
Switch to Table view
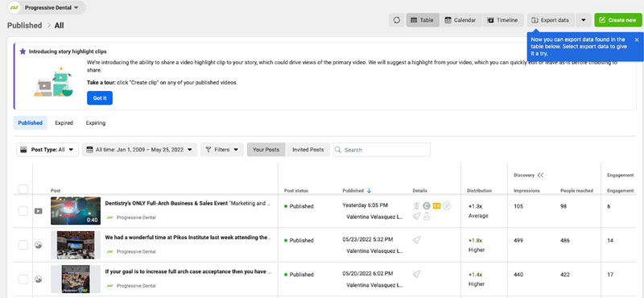click(x=422, y=20)
